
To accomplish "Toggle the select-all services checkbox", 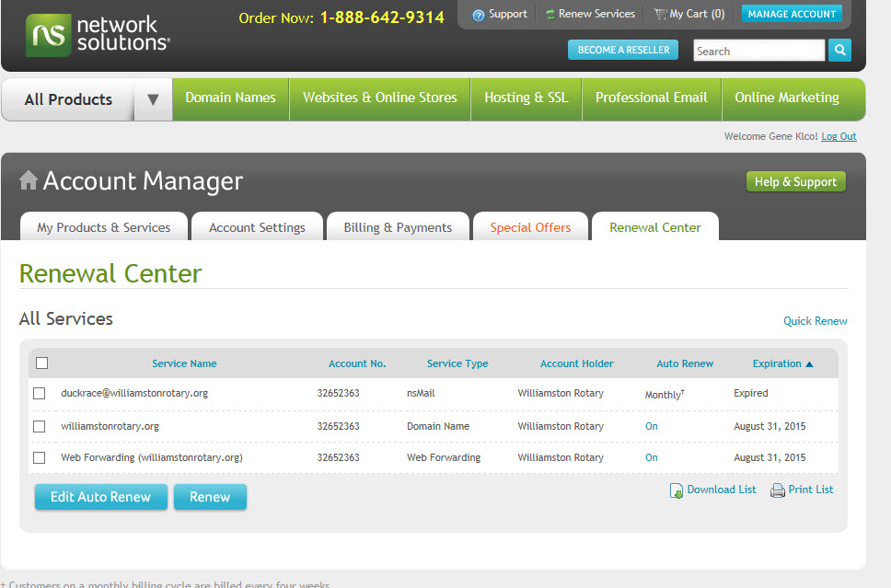I will 42,363.
